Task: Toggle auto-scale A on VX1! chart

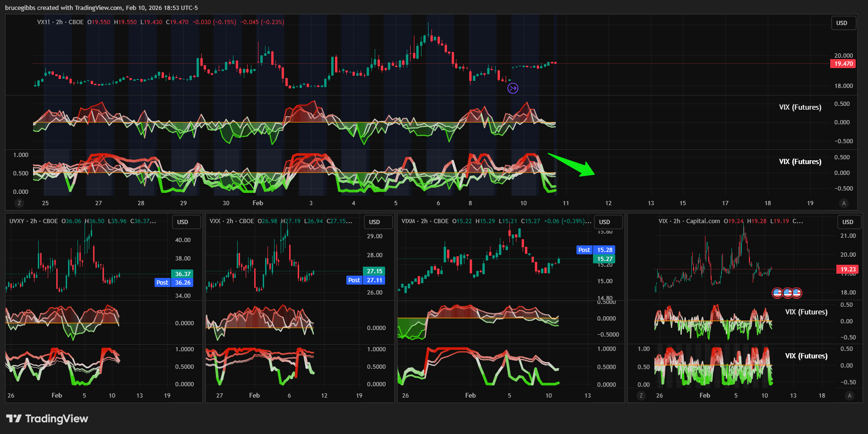Action: tap(844, 203)
